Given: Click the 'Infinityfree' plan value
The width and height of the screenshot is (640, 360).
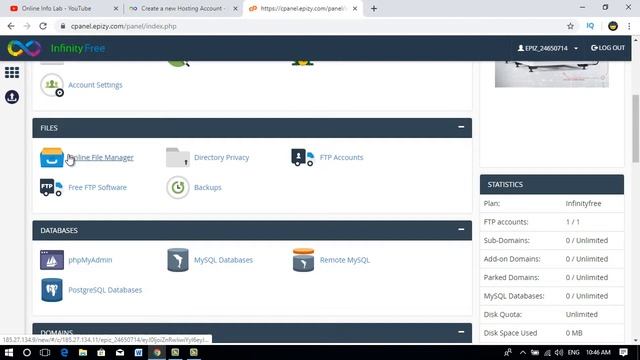Looking at the screenshot, I should 583,203.
